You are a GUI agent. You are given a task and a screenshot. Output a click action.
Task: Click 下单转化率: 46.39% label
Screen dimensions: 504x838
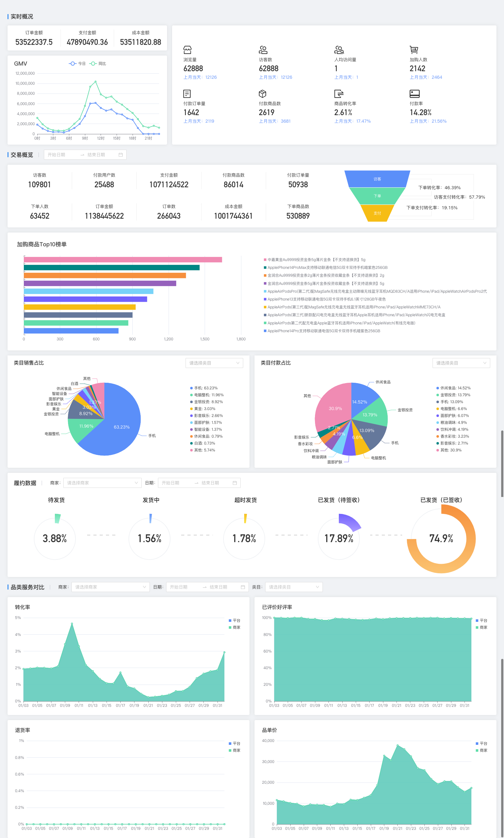pos(439,188)
